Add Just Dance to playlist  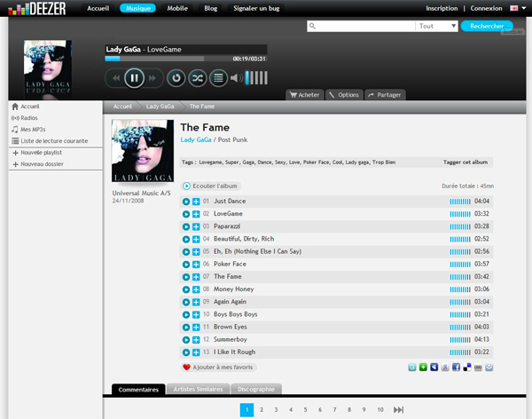click(x=196, y=202)
